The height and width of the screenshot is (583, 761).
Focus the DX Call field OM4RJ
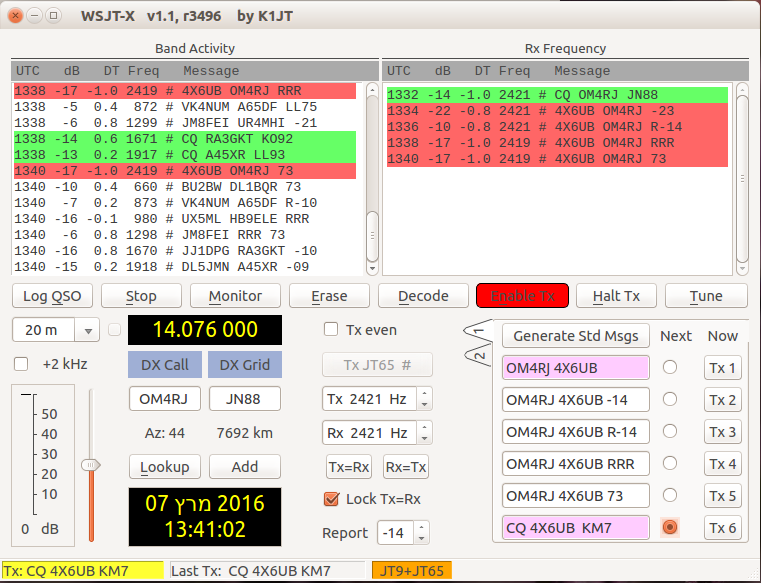165,399
